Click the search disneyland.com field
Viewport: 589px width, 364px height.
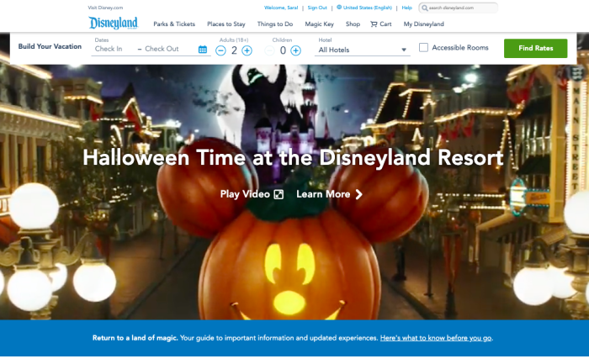[x=461, y=8]
